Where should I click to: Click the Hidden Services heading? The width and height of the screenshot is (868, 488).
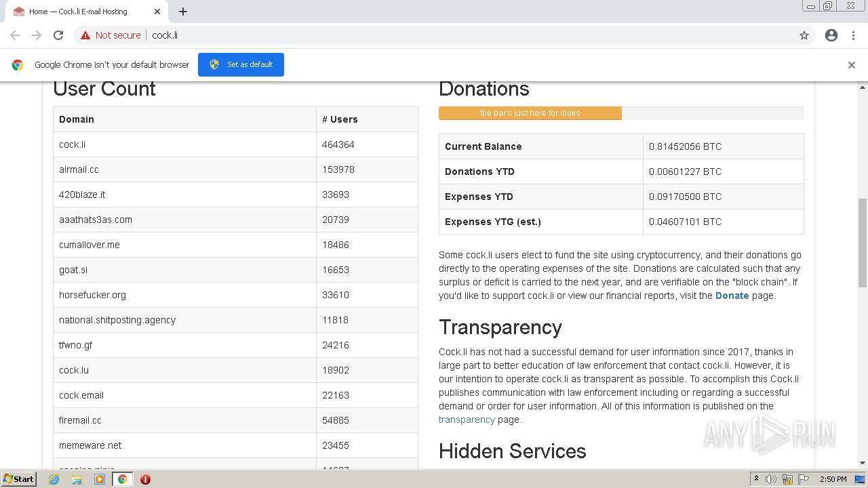tap(513, 451)
